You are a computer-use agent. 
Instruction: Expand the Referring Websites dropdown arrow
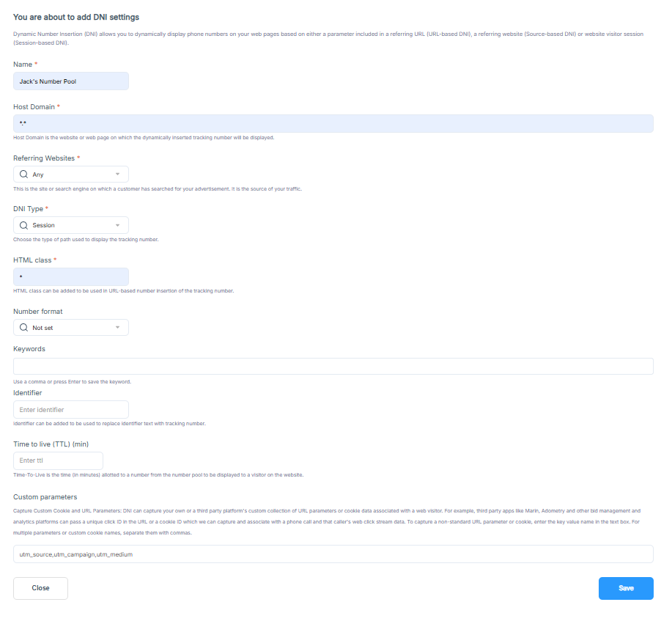tap(117, 174)
